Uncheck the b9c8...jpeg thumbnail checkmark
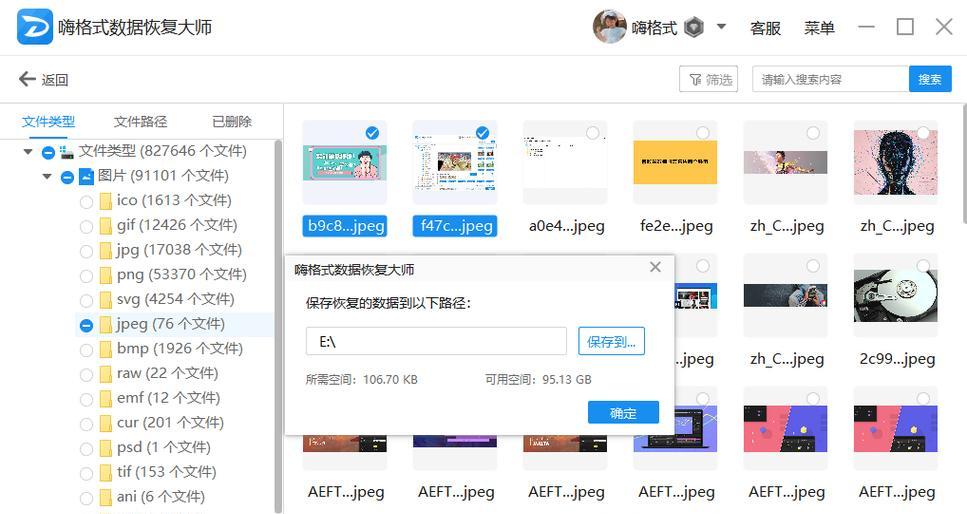This screenshot has width=967, height=514. pyautogui.click(x=372, y=133)
